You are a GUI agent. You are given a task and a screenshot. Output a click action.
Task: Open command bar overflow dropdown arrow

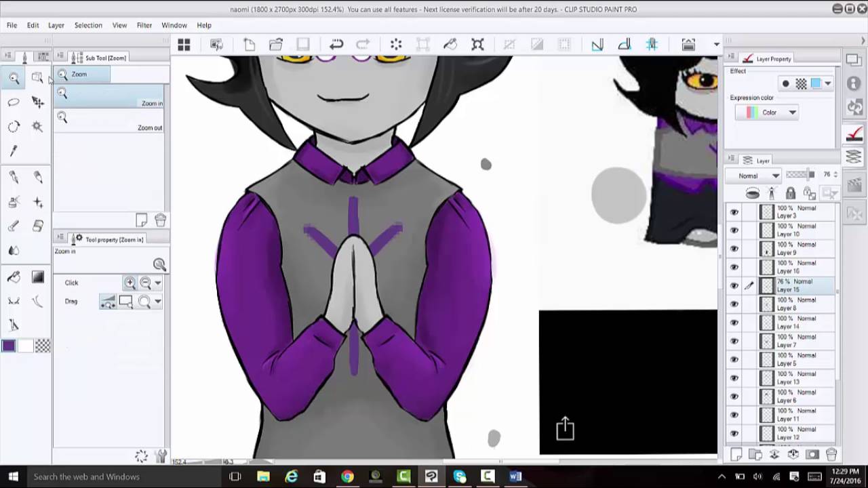(716, 45)
